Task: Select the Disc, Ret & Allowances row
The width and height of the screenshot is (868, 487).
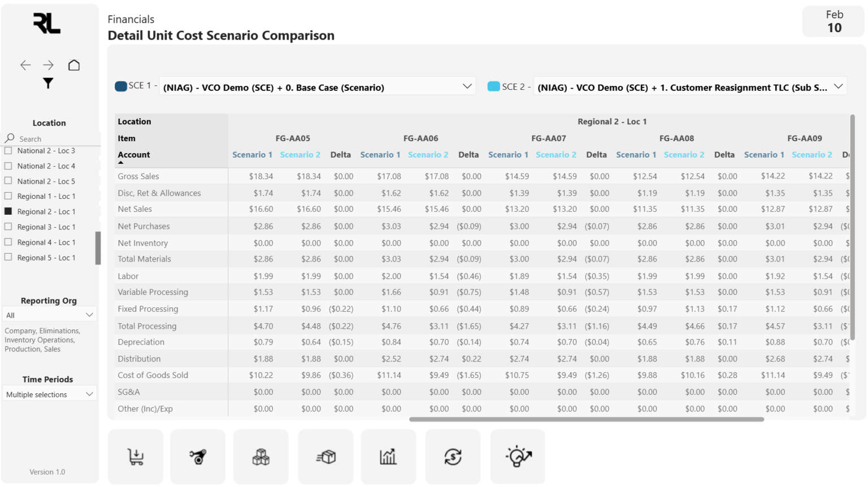Action: (159, 193)
